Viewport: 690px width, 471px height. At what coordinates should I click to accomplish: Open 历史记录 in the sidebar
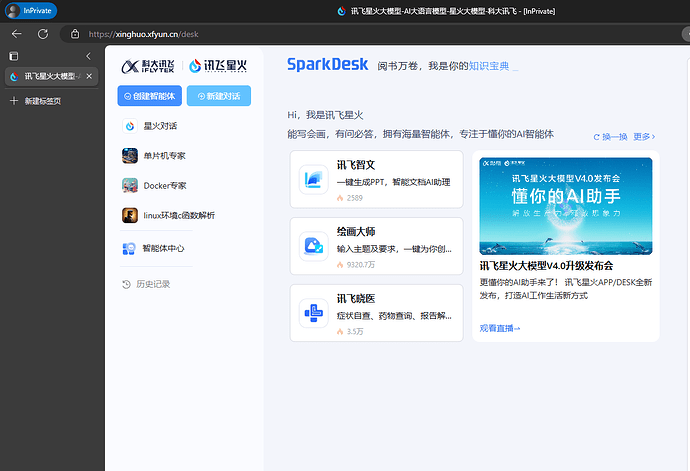click(153, 284)
